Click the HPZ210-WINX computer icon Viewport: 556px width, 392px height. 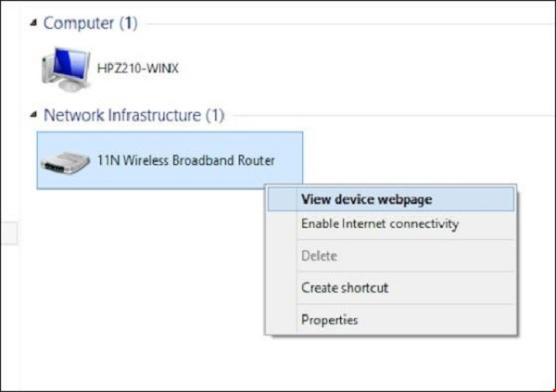click(63, 68)
